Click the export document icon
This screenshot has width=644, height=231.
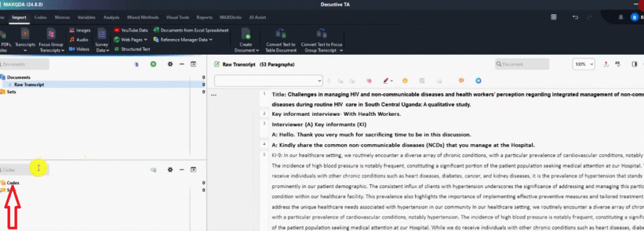click(606, 64)
